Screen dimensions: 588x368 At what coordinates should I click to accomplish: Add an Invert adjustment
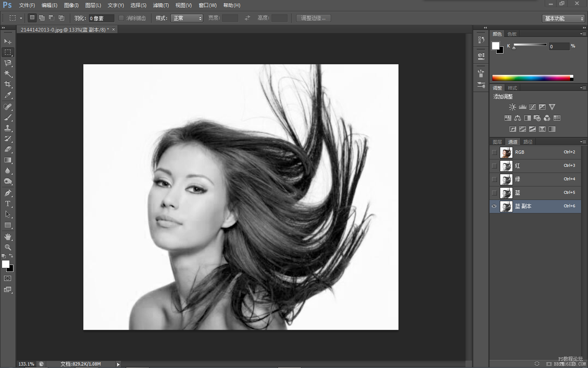(513, 129)
